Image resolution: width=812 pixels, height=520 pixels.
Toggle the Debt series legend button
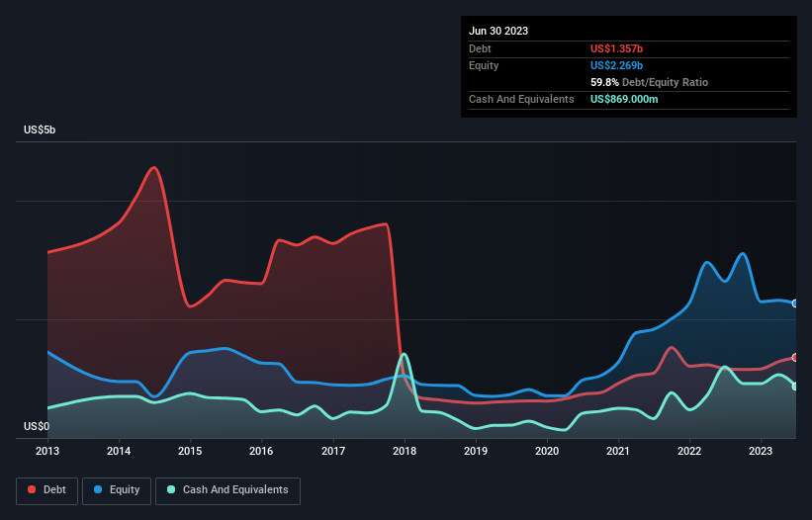tap(47, 490)
